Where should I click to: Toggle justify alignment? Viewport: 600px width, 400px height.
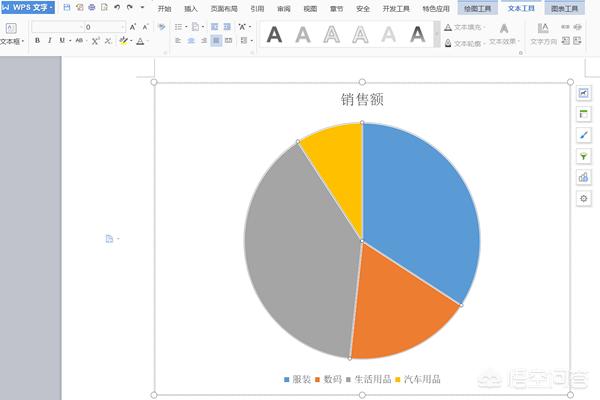(216, 40)
